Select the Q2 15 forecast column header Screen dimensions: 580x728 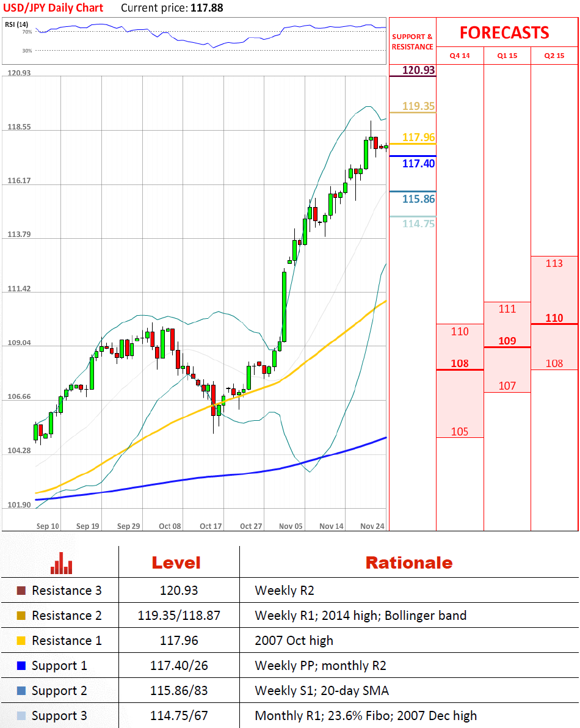554,56
